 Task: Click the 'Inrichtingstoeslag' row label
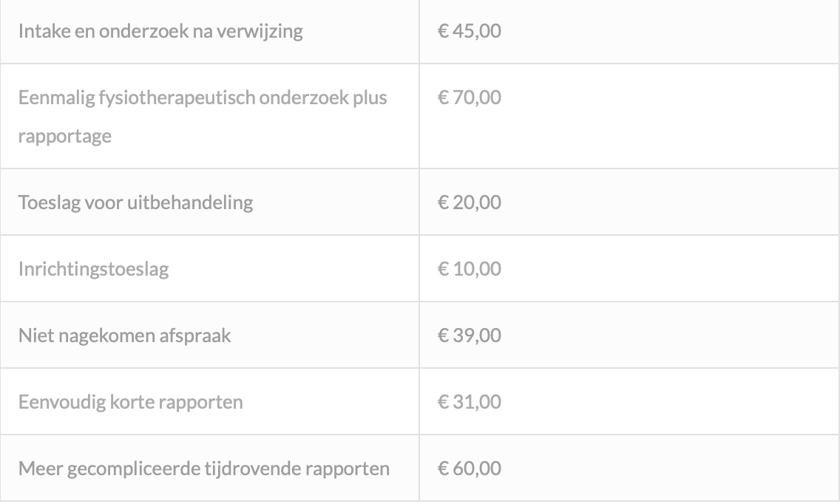click(x=93, y=269)
